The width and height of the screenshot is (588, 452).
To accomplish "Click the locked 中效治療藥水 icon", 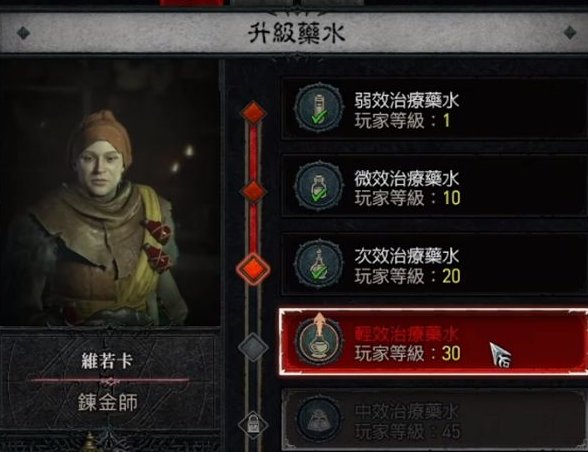I will pyautogui.click(x=319, y=419).
